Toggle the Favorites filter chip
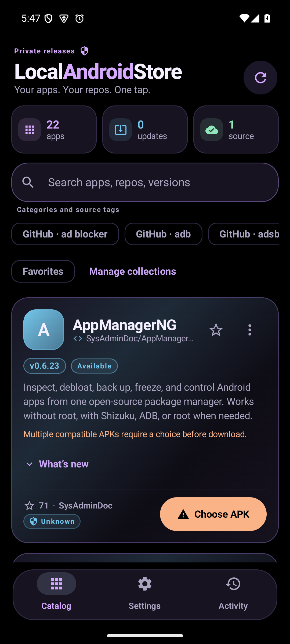 pyautogui.click(x=43, y=271)
